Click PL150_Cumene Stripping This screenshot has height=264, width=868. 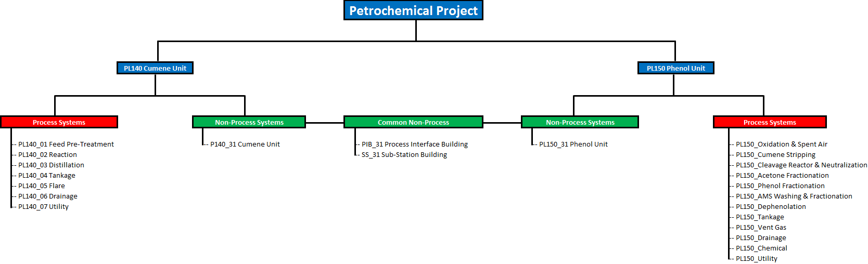(x=776, y=155)
